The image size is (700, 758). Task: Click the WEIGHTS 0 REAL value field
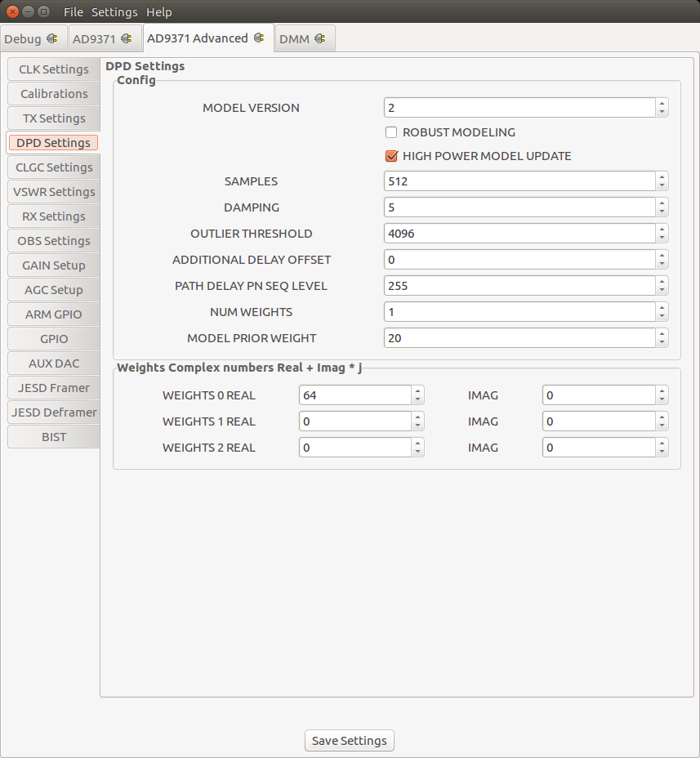(351, 395)
